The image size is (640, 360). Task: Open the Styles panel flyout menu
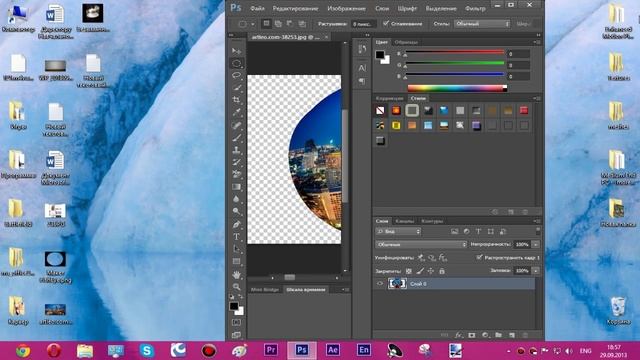coord(537,98)
